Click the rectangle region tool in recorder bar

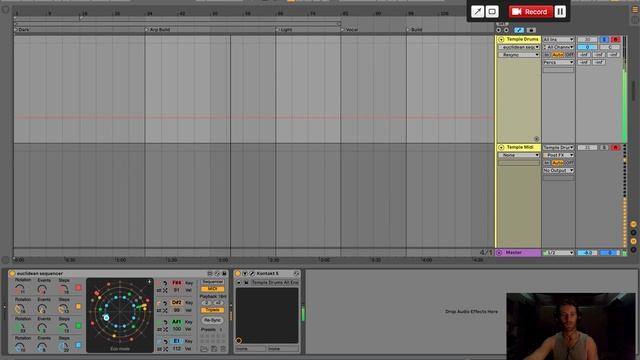click(492, 11)
